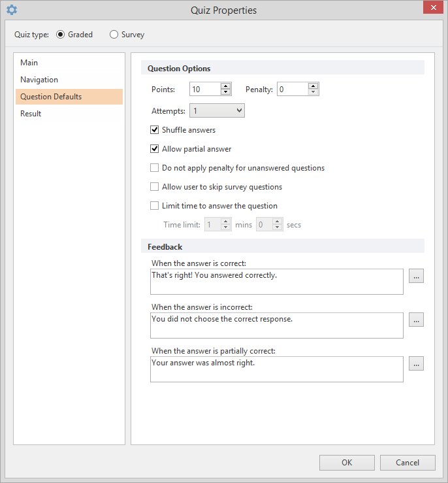Enable Limit time to answer the question
448x483 pixels.
click(155, 205)
